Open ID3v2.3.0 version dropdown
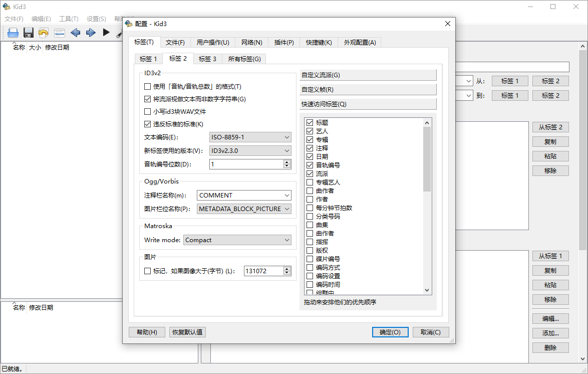Image resolution: width=588 pixels, height=374 pixels. [x=250, y=150]
